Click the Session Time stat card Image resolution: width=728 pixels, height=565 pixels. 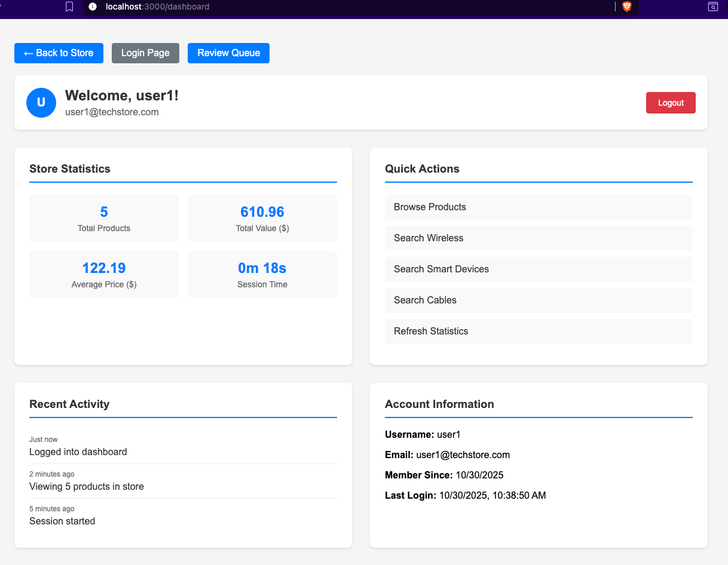tap(262, 275)
